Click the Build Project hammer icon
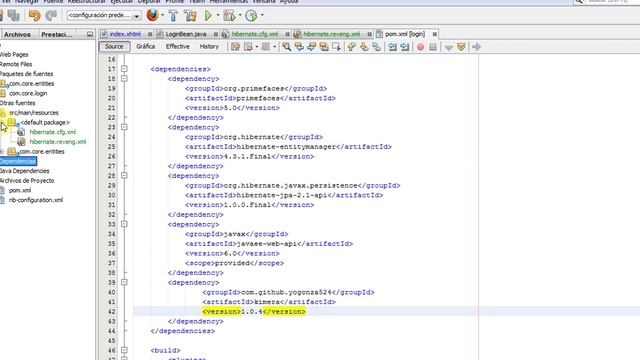Viewport: 640px width, 360px height. 173,16
